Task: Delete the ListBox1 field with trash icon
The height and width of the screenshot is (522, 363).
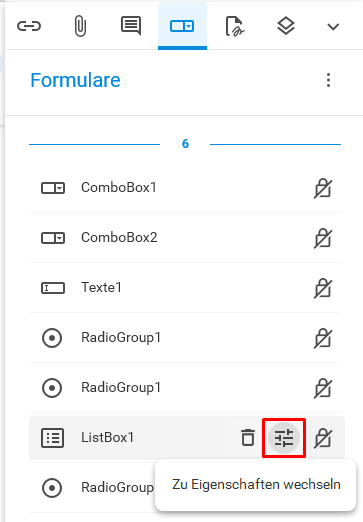Action: pos(248,437)
